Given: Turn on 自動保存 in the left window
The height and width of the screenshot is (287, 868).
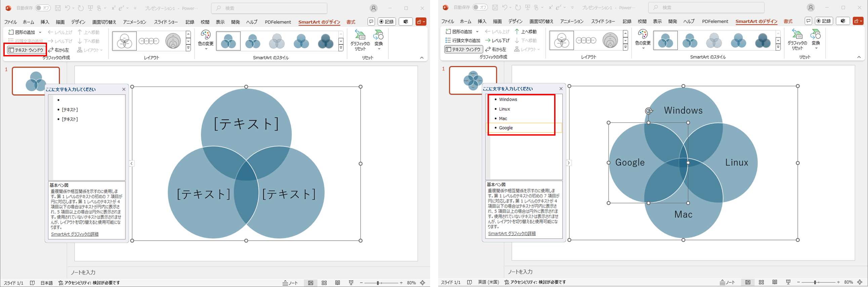Looking at the screenshot, I should (x=43, y=8).
